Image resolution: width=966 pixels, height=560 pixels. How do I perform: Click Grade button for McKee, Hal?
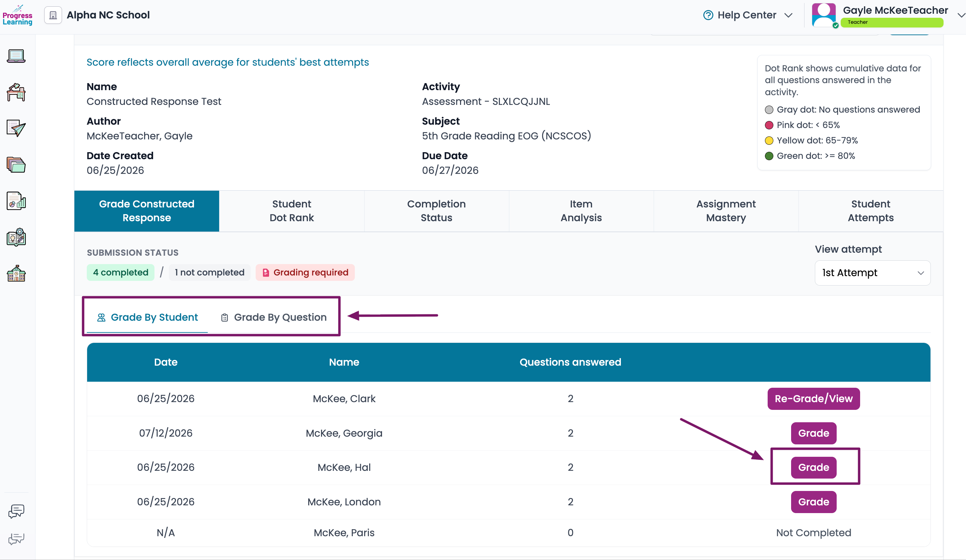click(x=814, y=467)
